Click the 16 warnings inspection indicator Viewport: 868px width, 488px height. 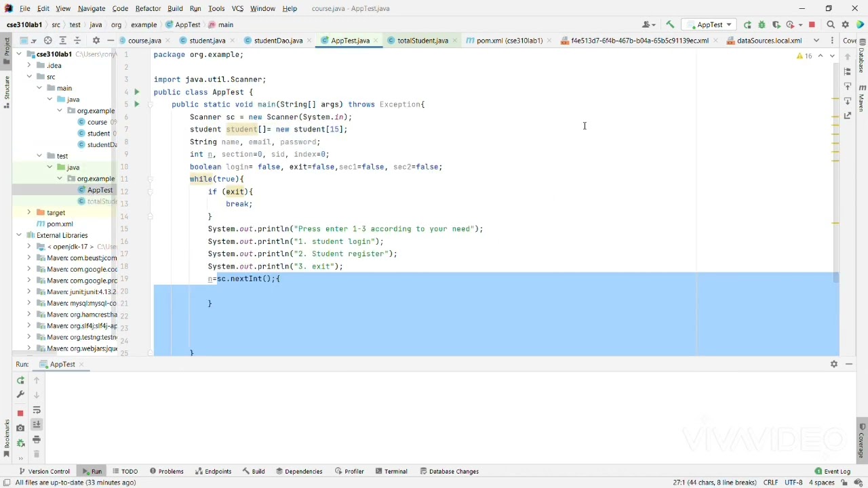[804, 56]
